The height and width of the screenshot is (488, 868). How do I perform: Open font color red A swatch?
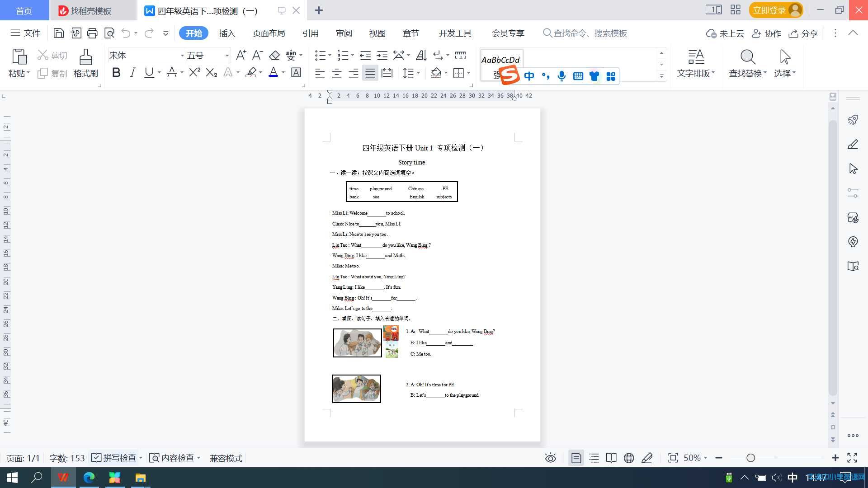point(273,72)
